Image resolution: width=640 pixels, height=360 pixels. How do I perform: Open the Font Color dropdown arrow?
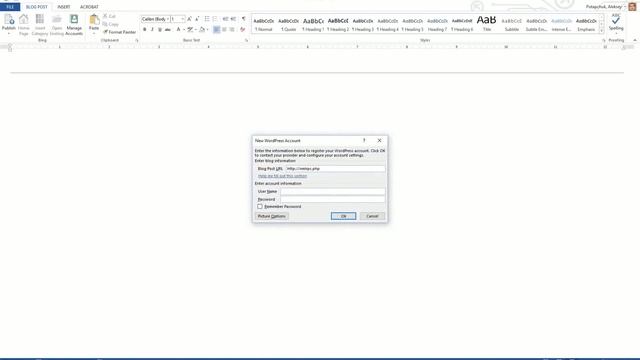[x=184, y=29]
